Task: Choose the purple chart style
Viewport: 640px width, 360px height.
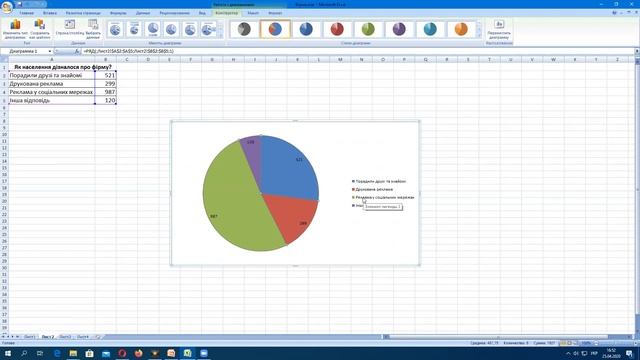Action: [x=399, y=29]
